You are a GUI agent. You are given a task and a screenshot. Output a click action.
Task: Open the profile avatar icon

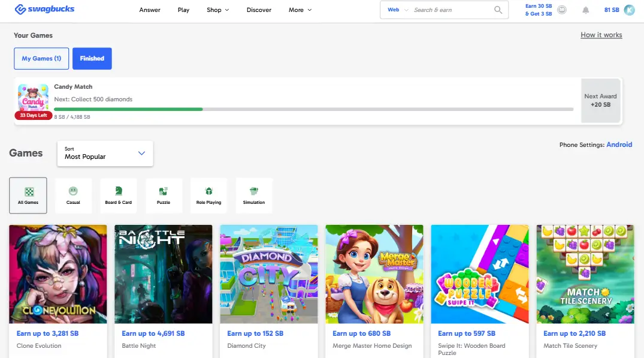click(629, 10)
